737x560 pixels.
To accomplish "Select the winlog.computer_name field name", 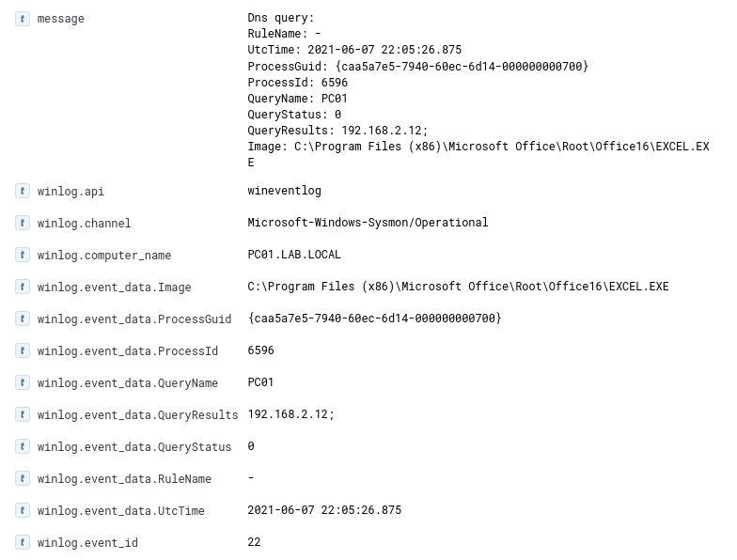I will pyautogui.click(x=104, y=256).
